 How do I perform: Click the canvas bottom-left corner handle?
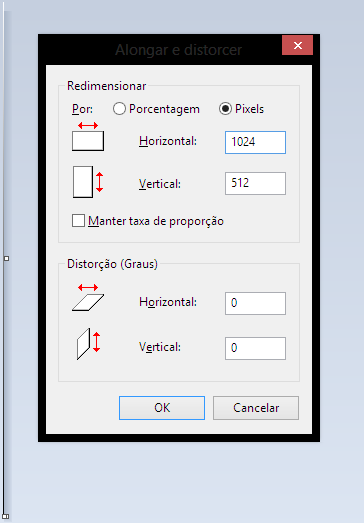click(x=6, y=517)
